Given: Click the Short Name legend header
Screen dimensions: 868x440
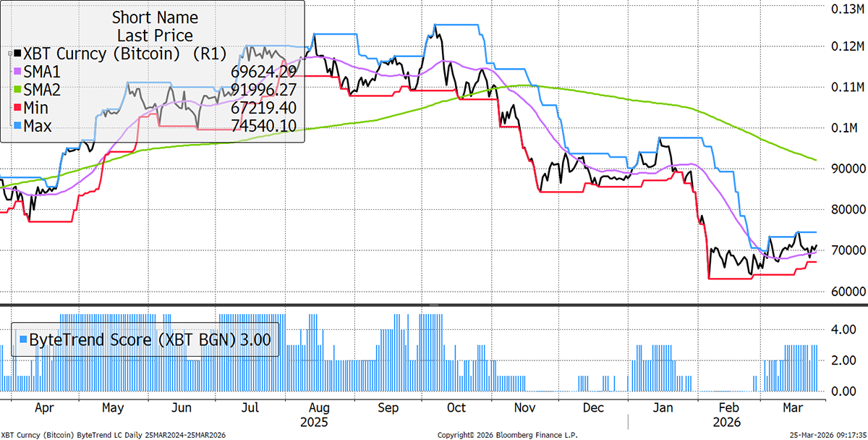Looking at the screenshot, I should click(154, 17).
